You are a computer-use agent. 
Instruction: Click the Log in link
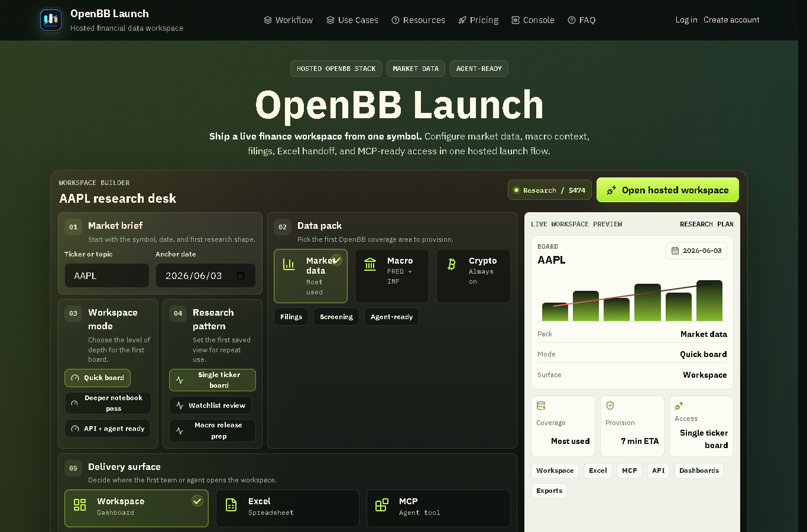tap(686, 20)
